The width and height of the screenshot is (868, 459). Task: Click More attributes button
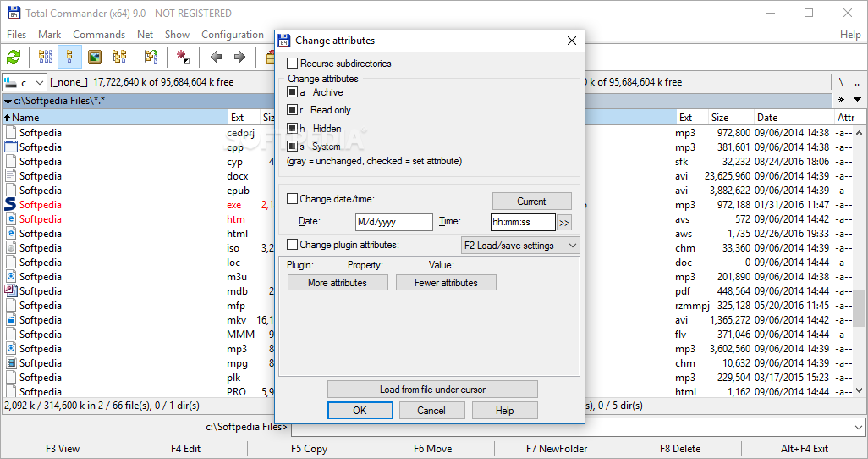338,283
